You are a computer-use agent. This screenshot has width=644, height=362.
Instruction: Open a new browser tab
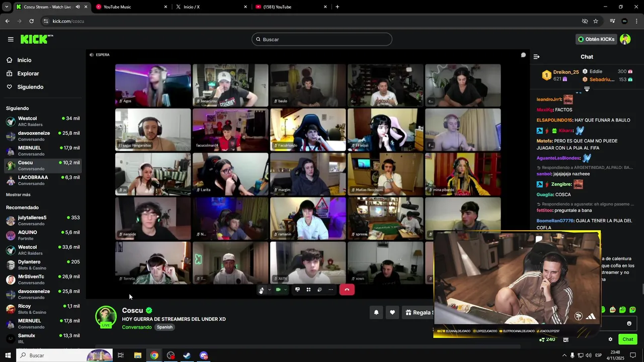(x=337, y=7)
